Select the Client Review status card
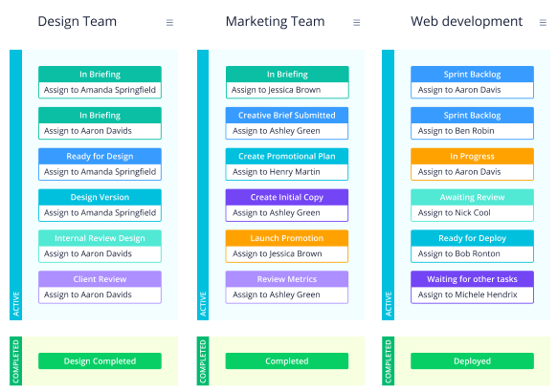Viewport: 557px width, 392px height. coord(100,287)
